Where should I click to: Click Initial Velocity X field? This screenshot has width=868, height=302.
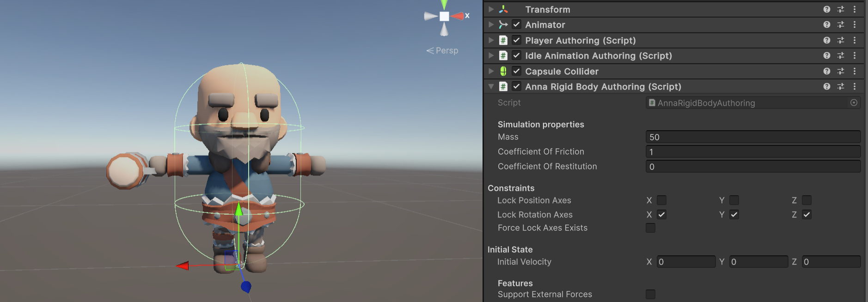pos(686,262)
